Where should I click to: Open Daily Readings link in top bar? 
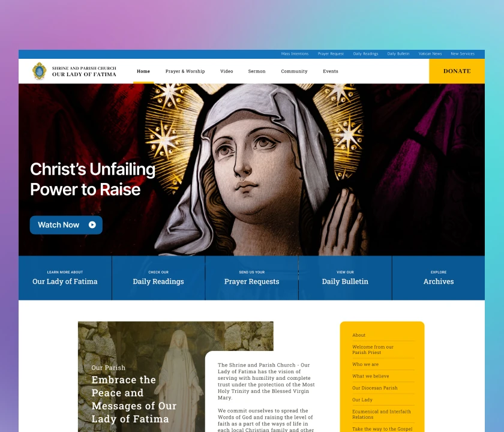(x=365, y=53)
